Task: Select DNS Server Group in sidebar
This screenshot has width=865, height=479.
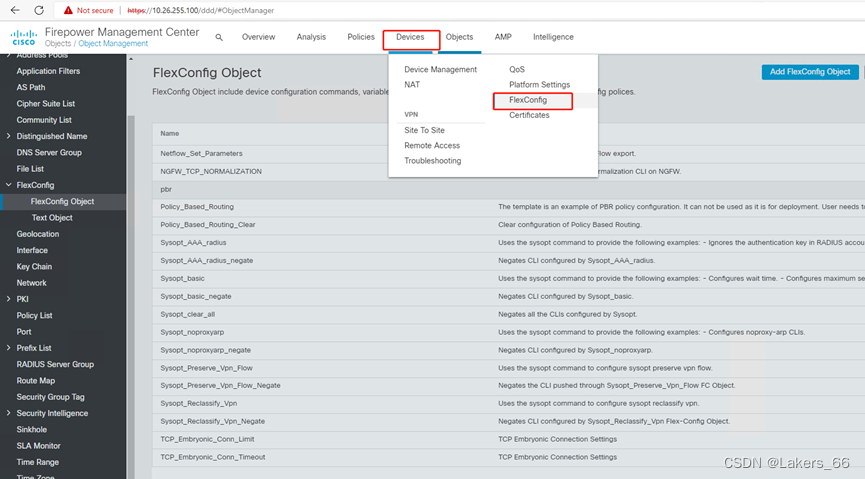Action: click(x=49, y=152)
